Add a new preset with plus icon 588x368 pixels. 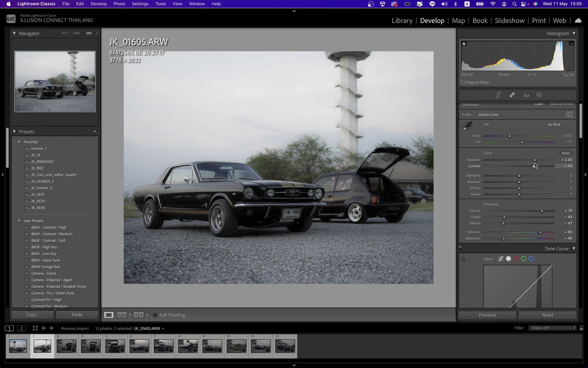click(95, 132)
